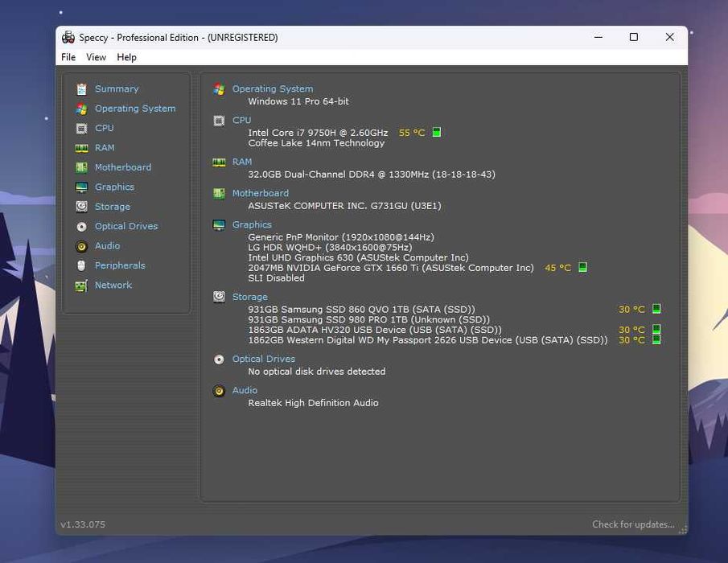The height and width of the screenshot is (563, 728).
Task: Click the green CPU temperature indicator icon
Action: click(437, 132)
